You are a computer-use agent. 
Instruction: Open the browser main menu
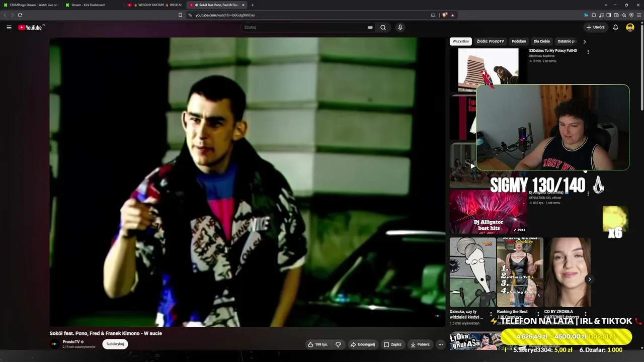(639, 15)
